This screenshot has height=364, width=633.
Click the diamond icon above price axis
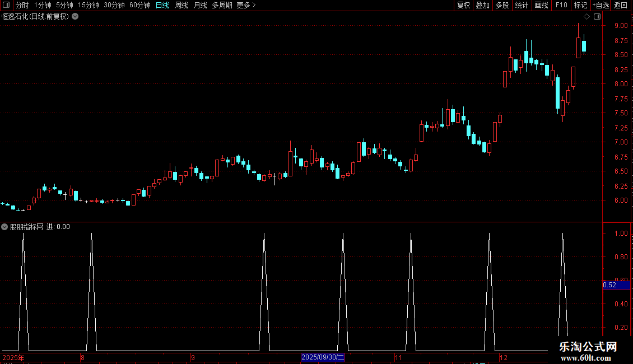pyautogui.click(x=587, y=17)
